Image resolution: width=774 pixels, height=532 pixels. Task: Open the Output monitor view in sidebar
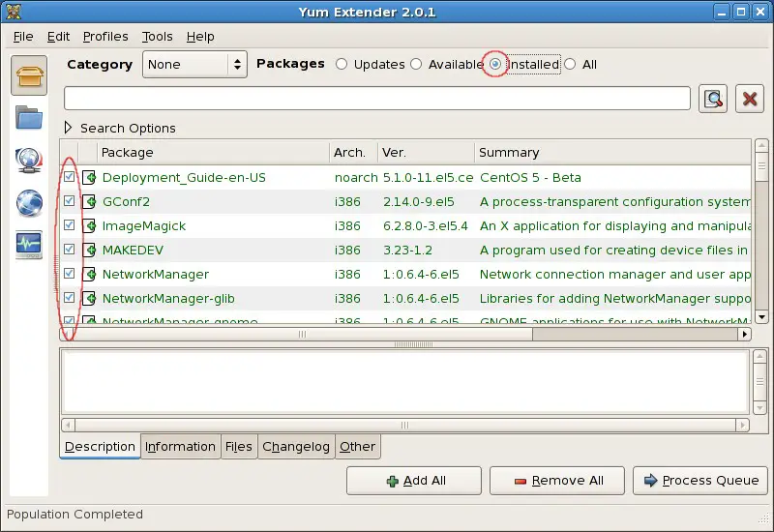pyautogui.click(x=29, y=245)
